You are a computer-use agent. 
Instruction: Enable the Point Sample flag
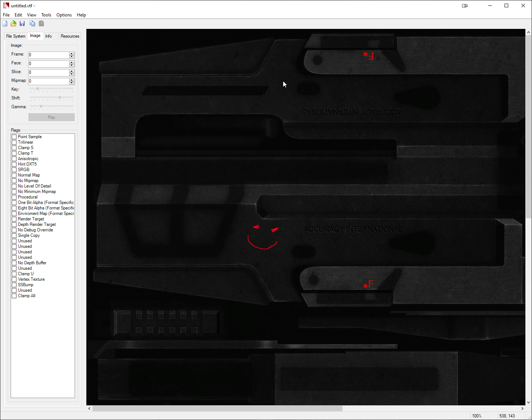[x=14, y=137]
